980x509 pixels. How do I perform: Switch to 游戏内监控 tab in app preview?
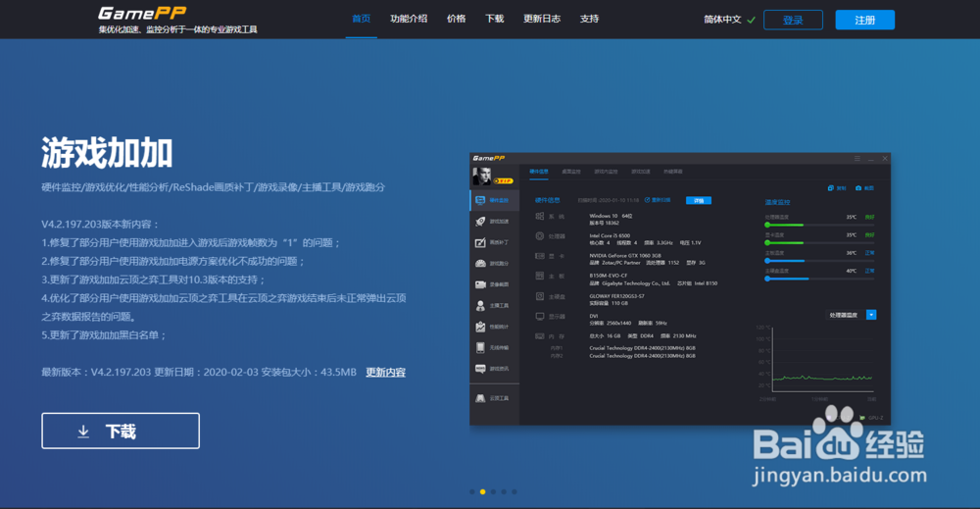(x=606, y=172)
